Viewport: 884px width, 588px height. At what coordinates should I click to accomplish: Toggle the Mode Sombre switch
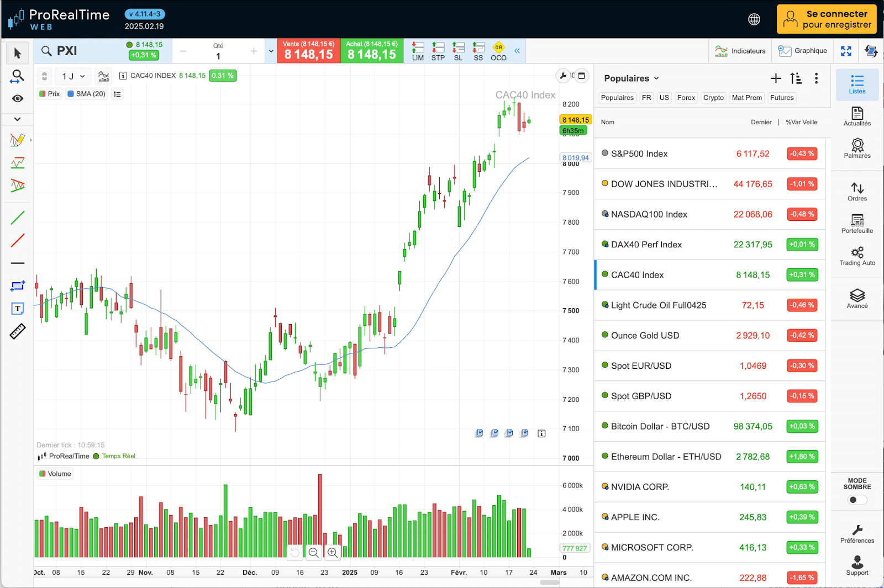pos(857,500)
